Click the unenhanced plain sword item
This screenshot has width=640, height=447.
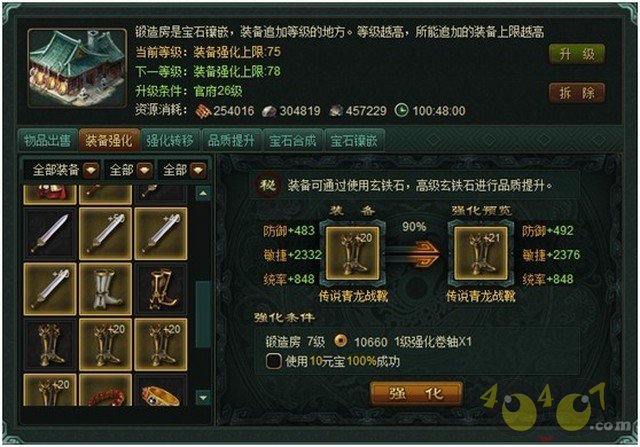50,234
